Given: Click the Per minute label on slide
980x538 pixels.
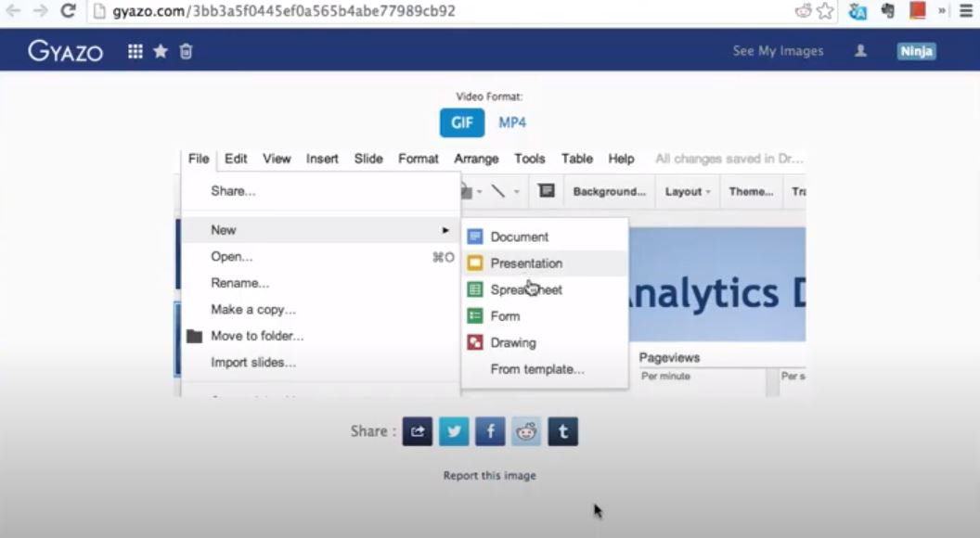Looking at the screenshot, I should [x=665, y=377].
